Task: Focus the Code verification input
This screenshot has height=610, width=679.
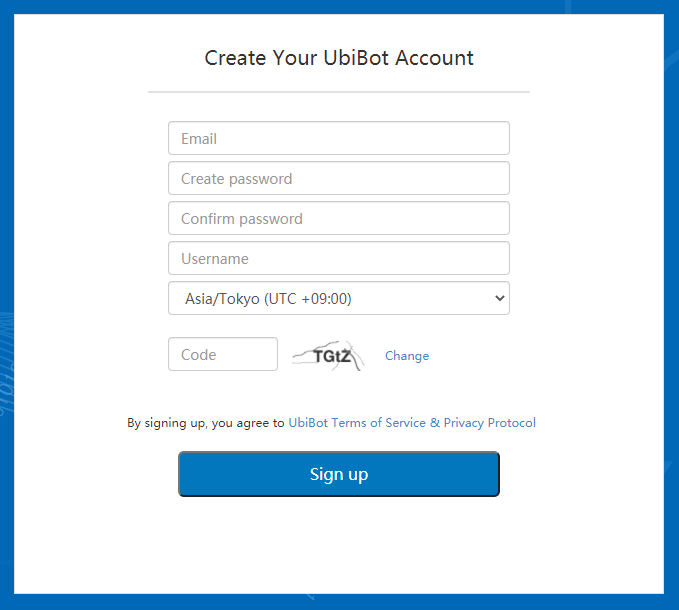Action: click(x=223, y=354)
